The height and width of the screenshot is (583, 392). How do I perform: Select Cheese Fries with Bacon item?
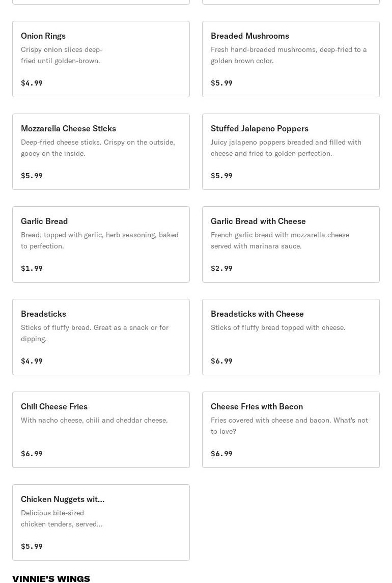291,430
